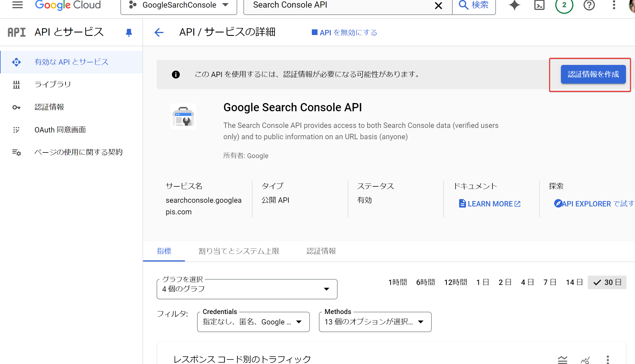Screen dimensions: 635x364
Task: Clear the search field with X
Action: [x=439, y=5]
